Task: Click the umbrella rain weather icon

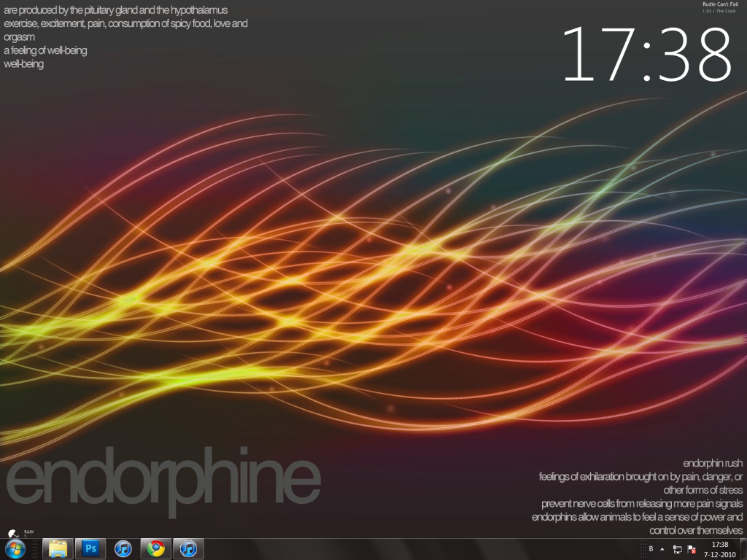Action: [13, 534]
